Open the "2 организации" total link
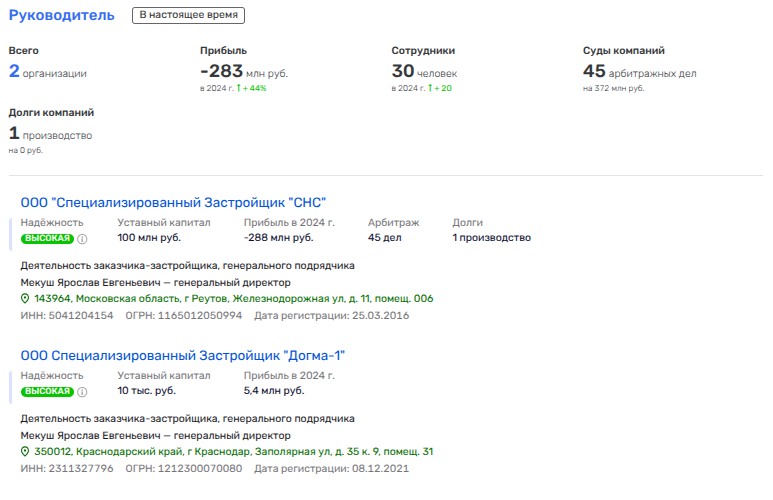This screenshot has height=500, width=773. (48, 72)
